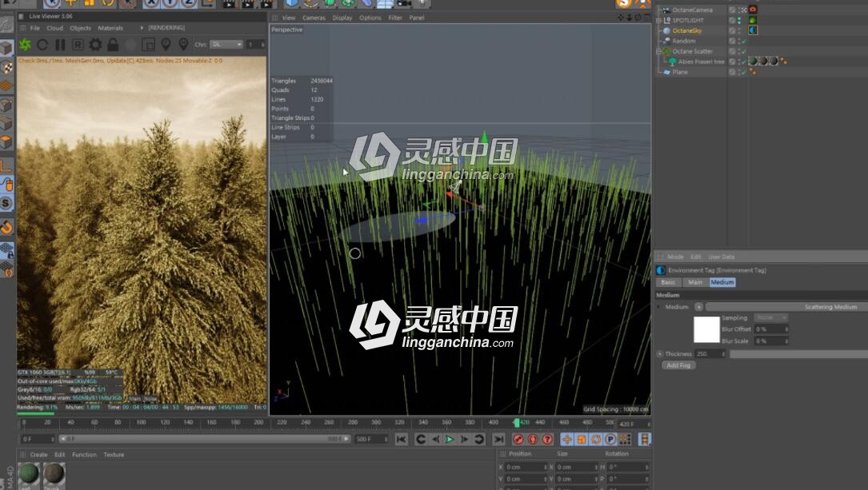The image size is (868, 490).
Task: Open the viewport Filter menu
Action: [x=395, y=18]
